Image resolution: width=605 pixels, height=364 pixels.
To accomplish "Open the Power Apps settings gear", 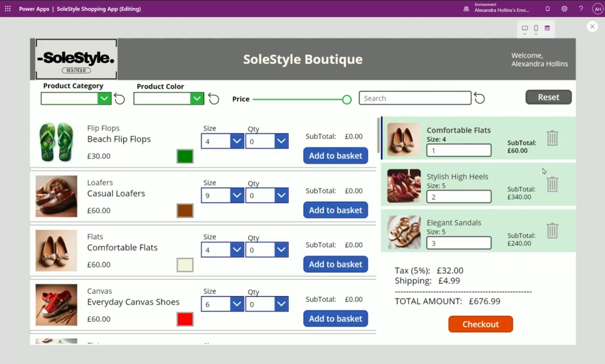I will (564, 9).
